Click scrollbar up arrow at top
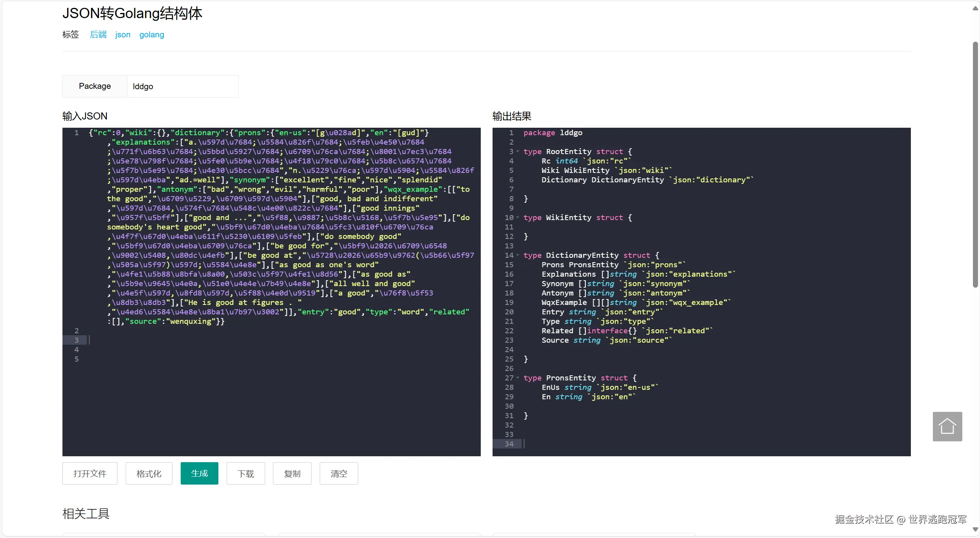Viewport: 980px width, 538px height. pos(975,8)
